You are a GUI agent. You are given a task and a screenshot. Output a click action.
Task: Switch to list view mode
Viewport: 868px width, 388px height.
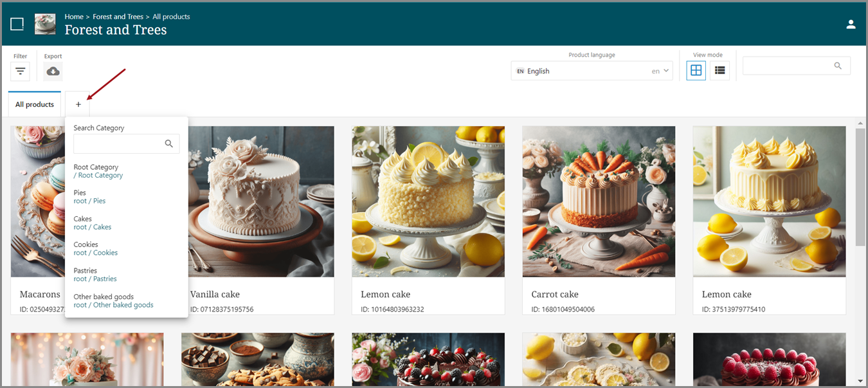719,71
